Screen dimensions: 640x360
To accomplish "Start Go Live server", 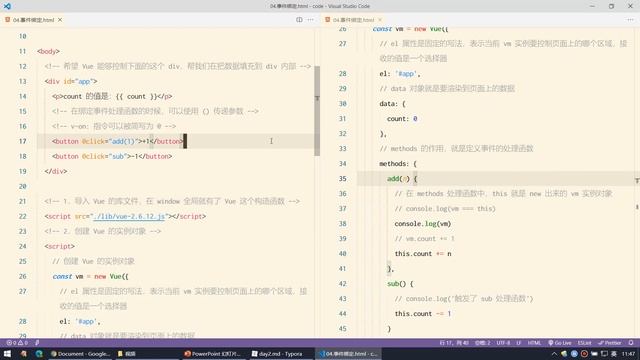I will [560, 343].
